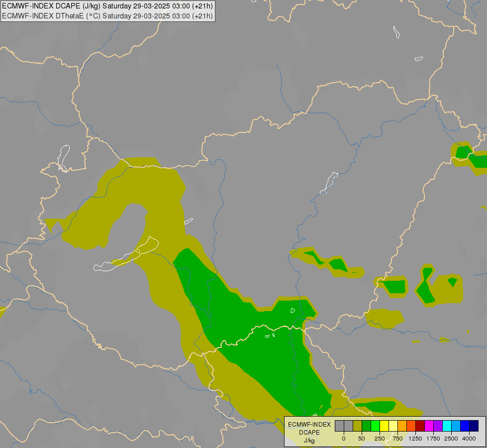Click the legend value label 750
Viewport: 487px width, 448px height.
(x=397, y=439)
